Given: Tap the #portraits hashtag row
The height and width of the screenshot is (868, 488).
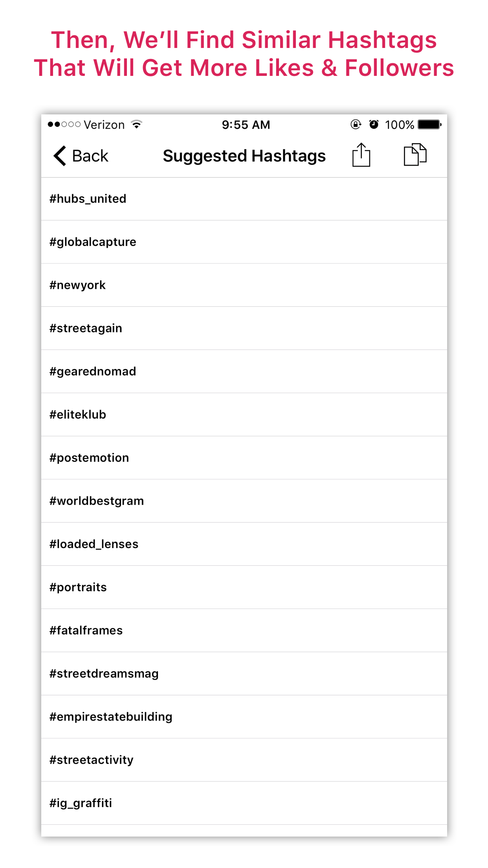Looking at the screenshot, I should point(244,587).
